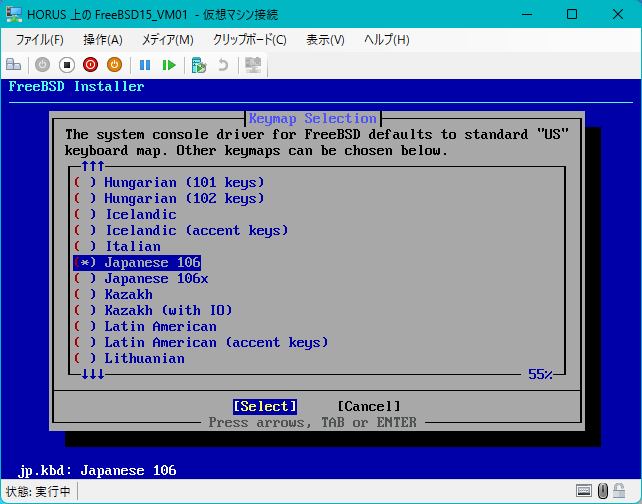The width and height of the screenshot is (642, 504).
Task: Open the メディア(M) menu
Action: coord(167,40)
